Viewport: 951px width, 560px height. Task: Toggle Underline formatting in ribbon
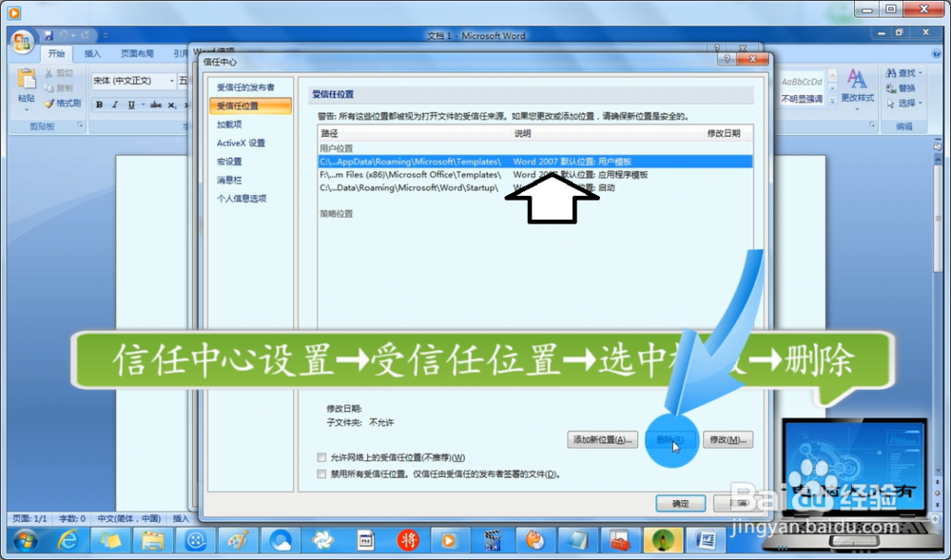tap(131, 105)
